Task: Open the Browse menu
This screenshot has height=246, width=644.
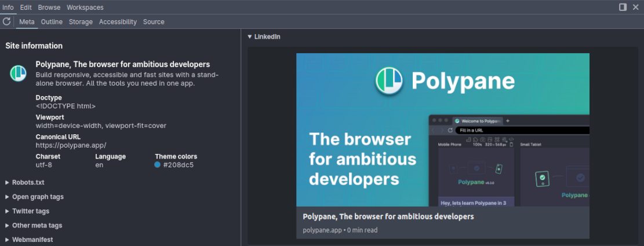Action: 49,8
